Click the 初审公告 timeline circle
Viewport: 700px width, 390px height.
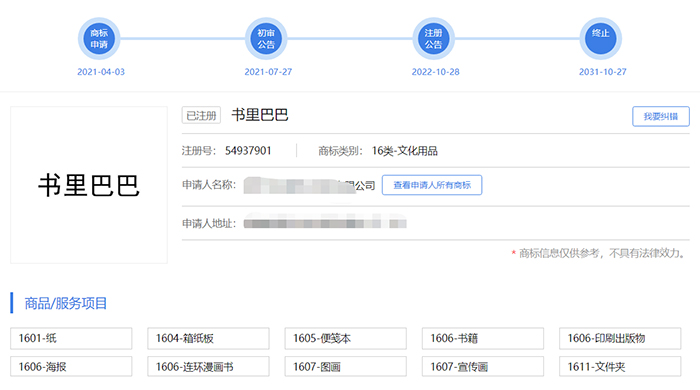[x=266, y=39]
